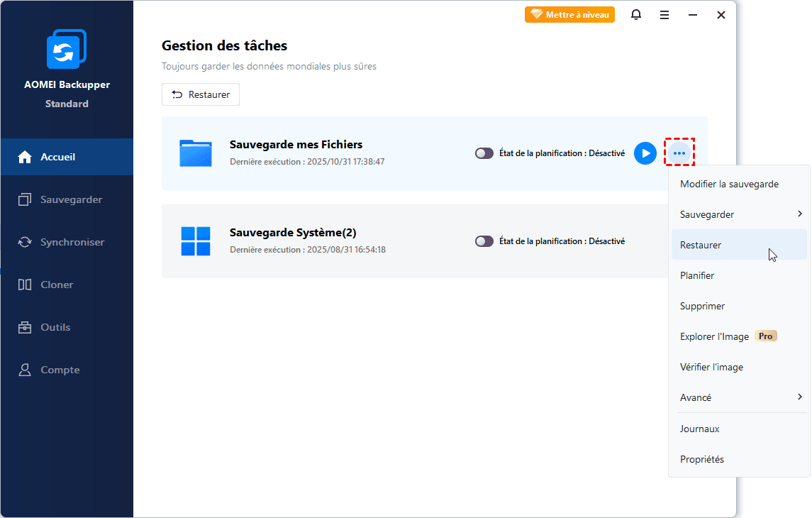Viewport: 812px width, 518px height.
Task: Click the Gestion des tâches heading
Action: pyautogui.click(x=224, y=45)
